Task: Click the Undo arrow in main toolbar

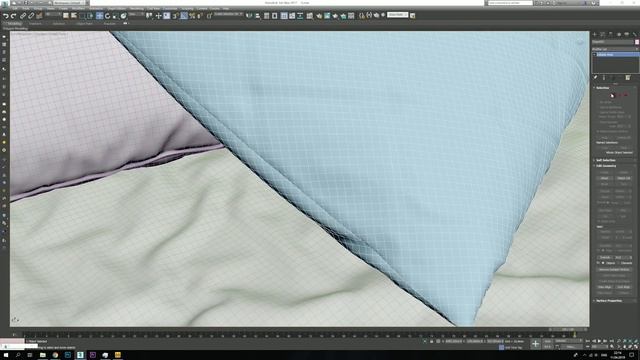Action: pyautogui.click(x=6, y=16)
